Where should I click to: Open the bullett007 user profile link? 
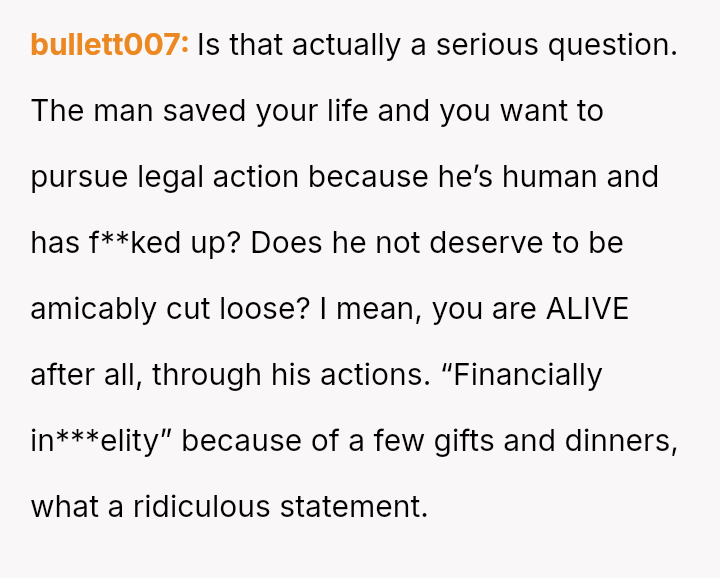pyautogui.click(x=109, y=45)
